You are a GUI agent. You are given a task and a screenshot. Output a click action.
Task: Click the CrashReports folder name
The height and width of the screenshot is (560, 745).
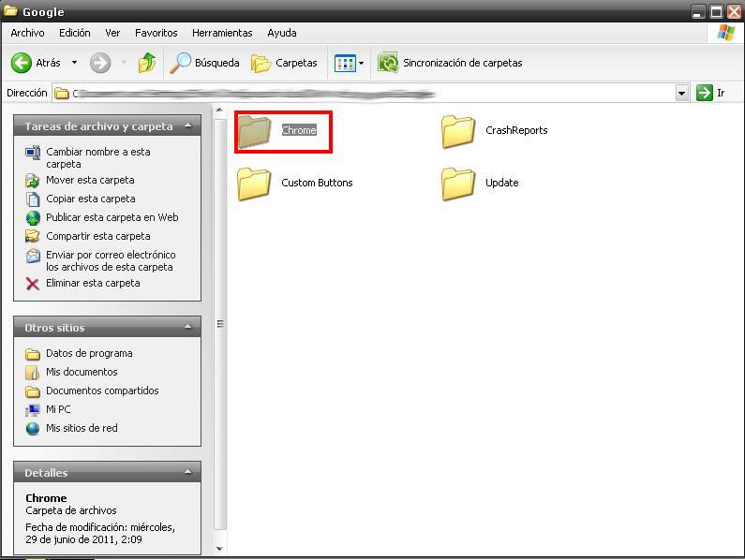coord(516,130)
